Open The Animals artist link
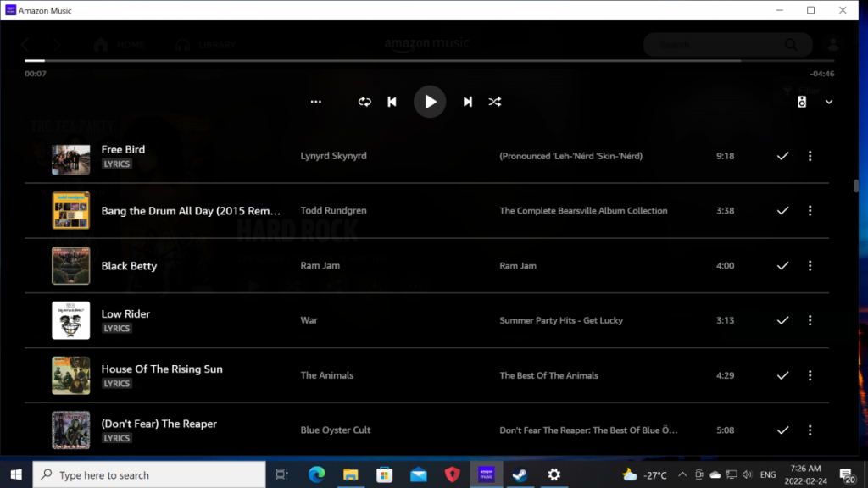Screen dimensions: 868x488 coord(326,375)
